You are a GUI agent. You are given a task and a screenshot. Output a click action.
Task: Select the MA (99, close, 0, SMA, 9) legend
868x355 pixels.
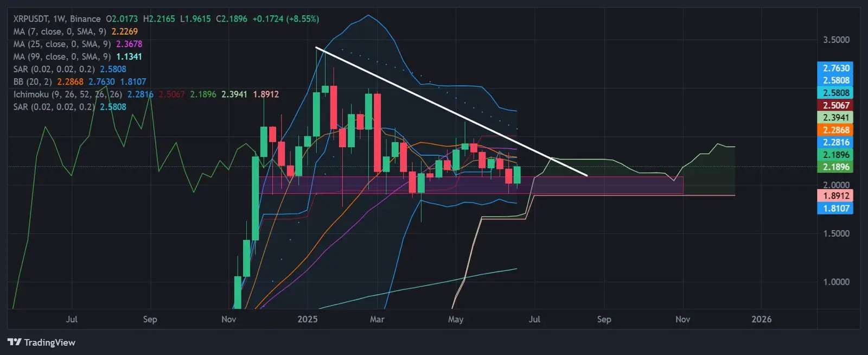tap(62, 56)
